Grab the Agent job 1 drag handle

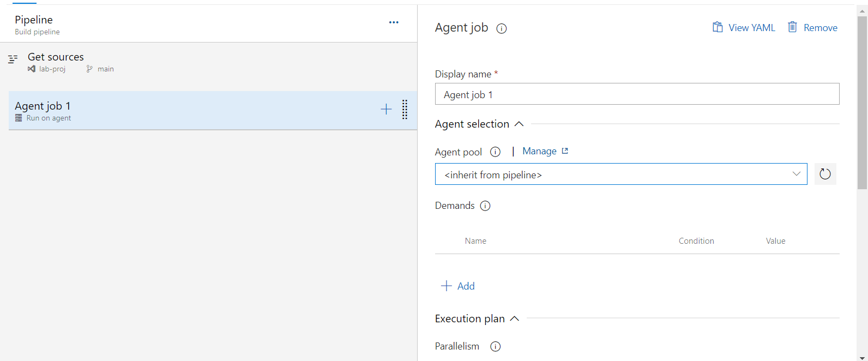405,110
